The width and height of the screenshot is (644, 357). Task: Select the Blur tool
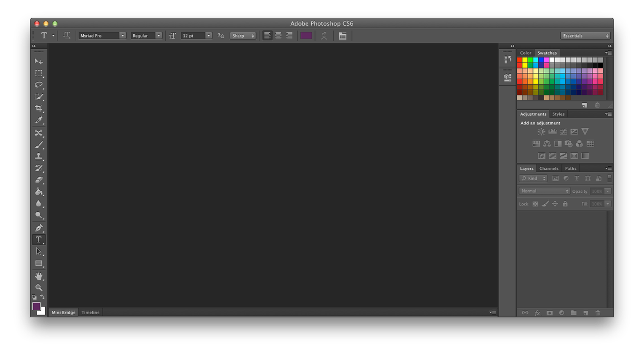coord(39,203)
